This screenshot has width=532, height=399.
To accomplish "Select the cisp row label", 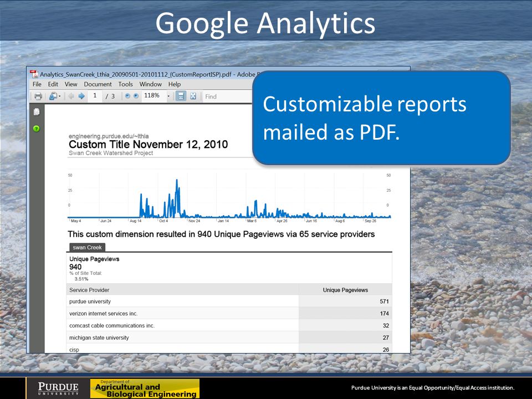I will [74, 350].
